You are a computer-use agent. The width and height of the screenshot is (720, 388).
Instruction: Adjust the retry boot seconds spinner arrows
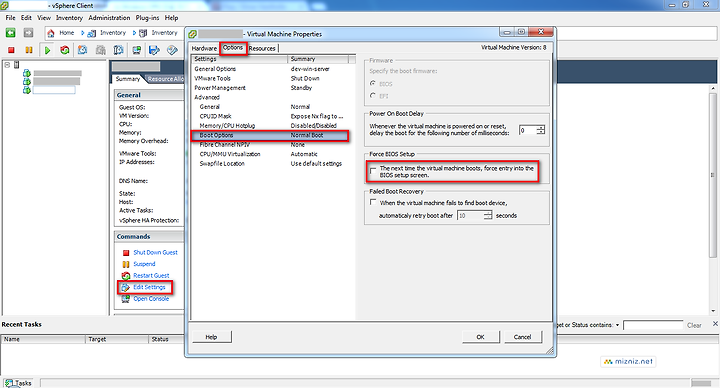(487, 215)
